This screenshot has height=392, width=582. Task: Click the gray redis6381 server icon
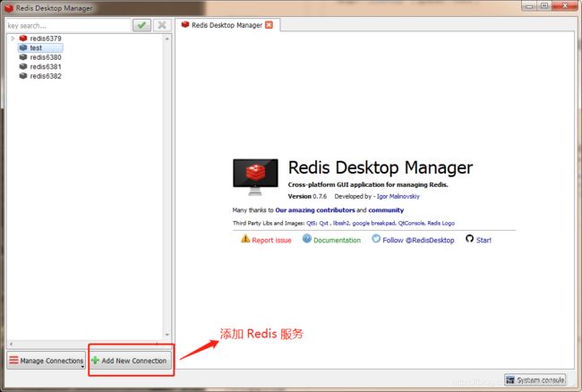click(23, 66)
